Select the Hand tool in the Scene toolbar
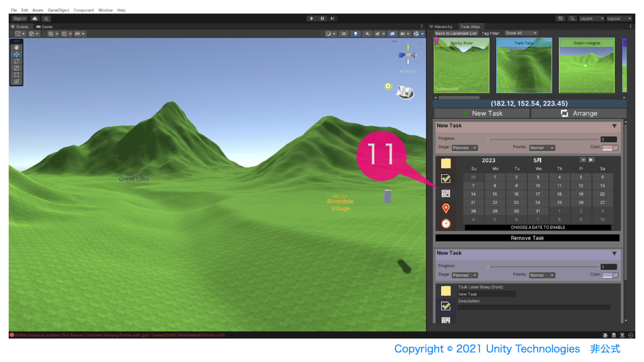 pyautogui.click(x=16, y=47)
